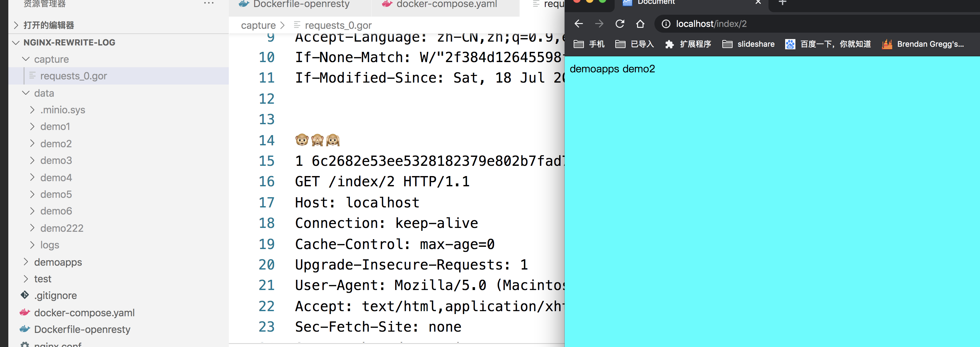The image size is (980, 347).
Task: Click the browser forward arrow
Action: [599, 24]
